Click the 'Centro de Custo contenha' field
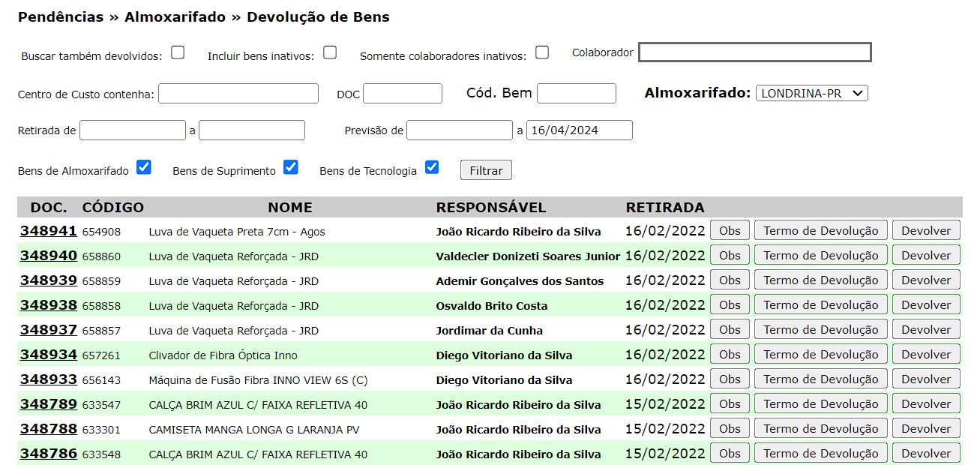Viewport: 980px width, 465px height. [x=238, y=94]
